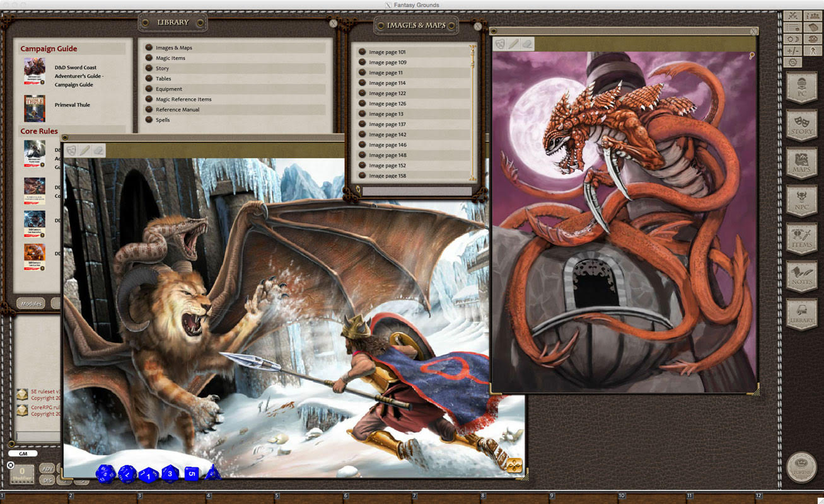Open Equipment in the Library list
824x504 pixels.
[235, 89]
